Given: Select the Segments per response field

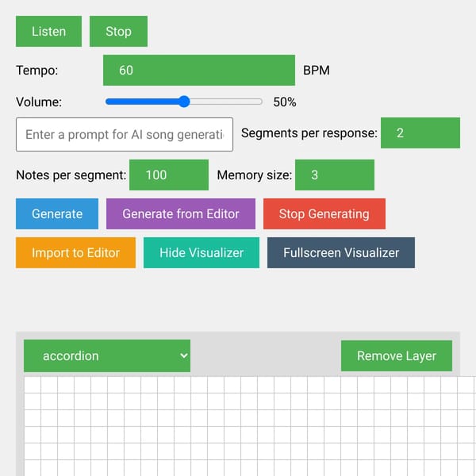Looking at the screenshot, I should [420, 132].
